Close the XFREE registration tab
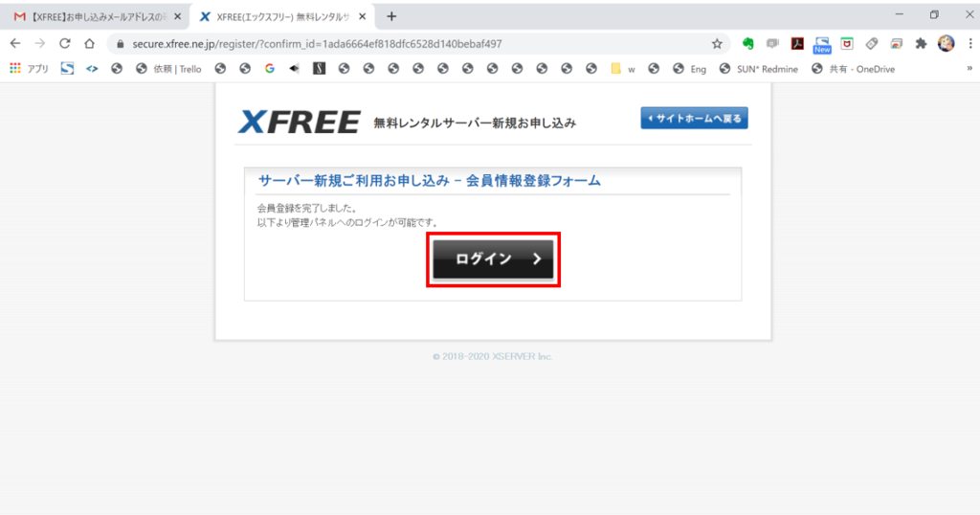Screen dimensions: 980x515 point(362,16)
